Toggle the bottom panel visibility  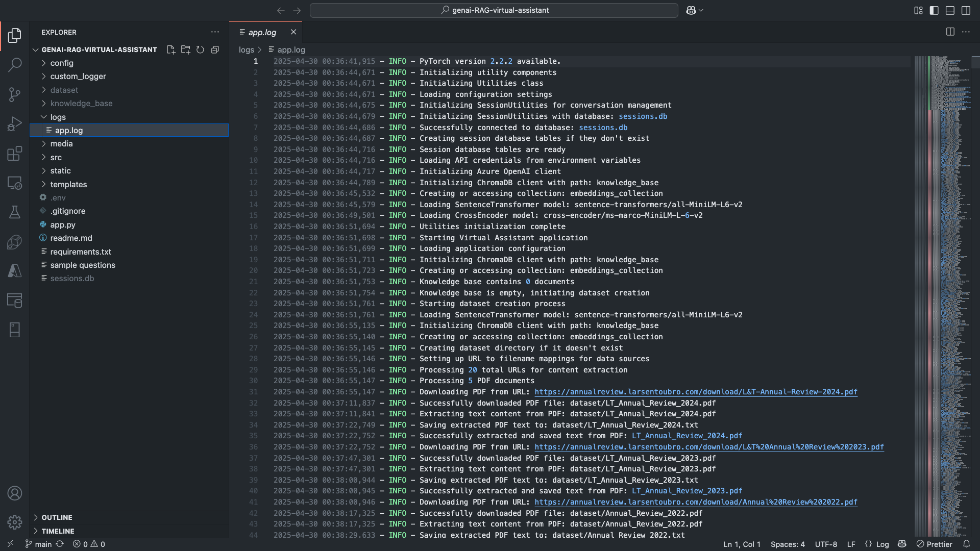pos(950,10)
